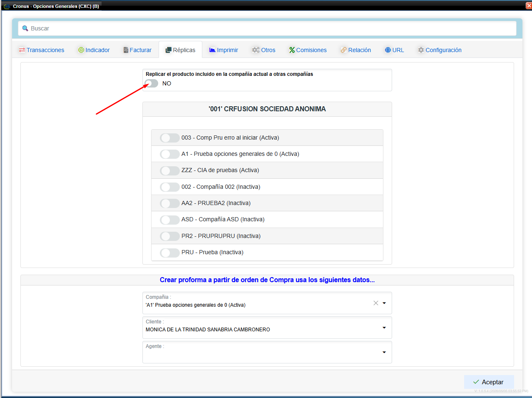Image resolution: width=532 pixels, height=398 pixels.
Task: Go to the Relación tab
Action: point(355,50)
